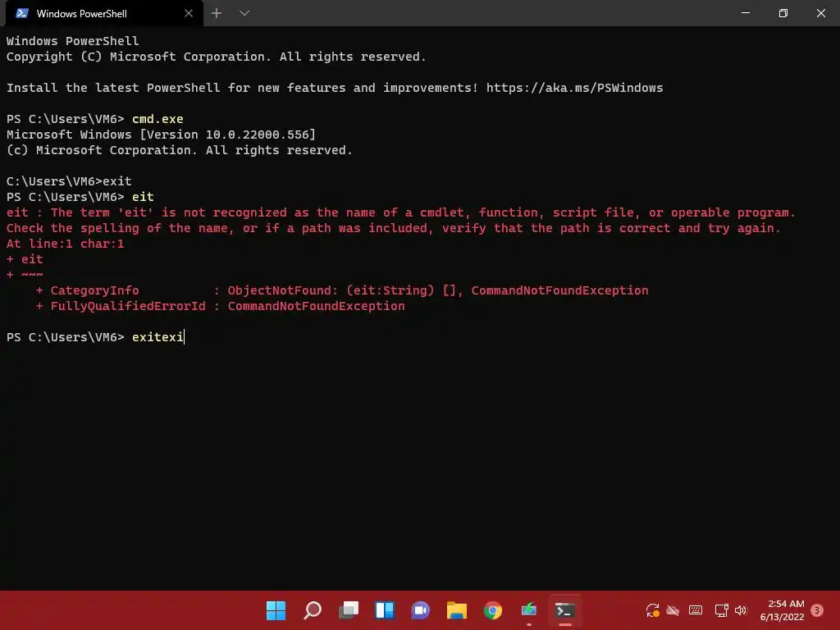The height and width of the screenshot is (630, 840).
Task: Click the 'C:\Users\VM6>exit' line
Action: click(x=69, y=181)
